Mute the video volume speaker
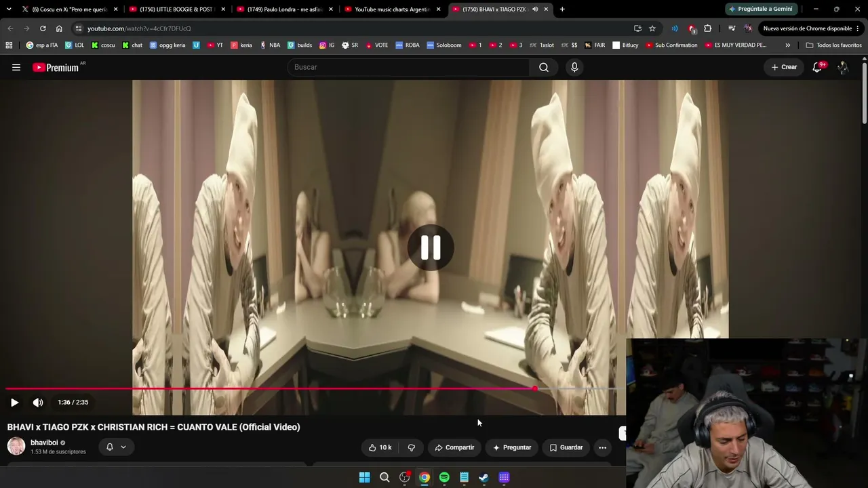 (x=38, y=403)
